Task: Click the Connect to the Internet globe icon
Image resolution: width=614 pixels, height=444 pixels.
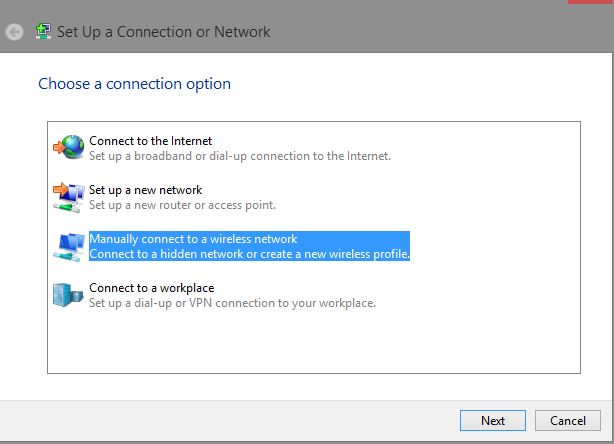Action: [69, 148]
